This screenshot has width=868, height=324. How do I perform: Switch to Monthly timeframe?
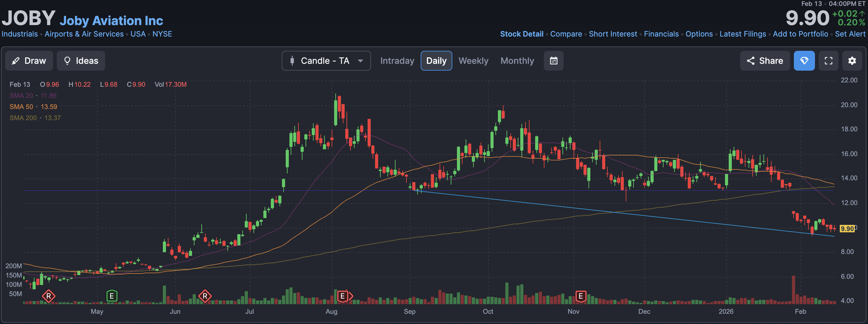(x=517, y=61)
